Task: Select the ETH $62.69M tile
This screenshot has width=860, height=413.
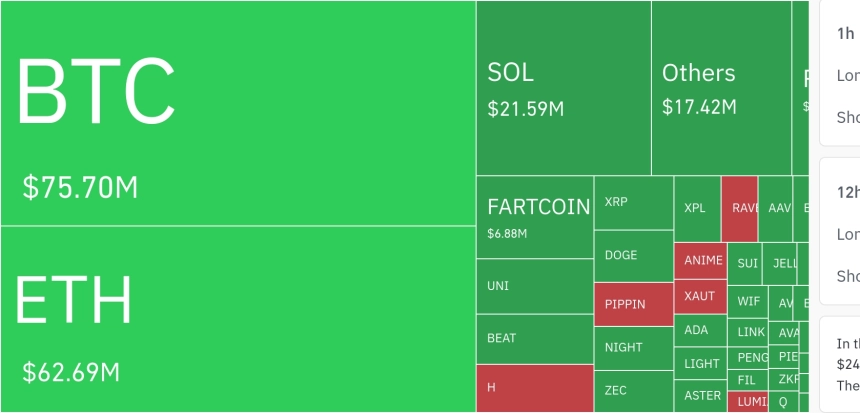Action: click(237, 319)
